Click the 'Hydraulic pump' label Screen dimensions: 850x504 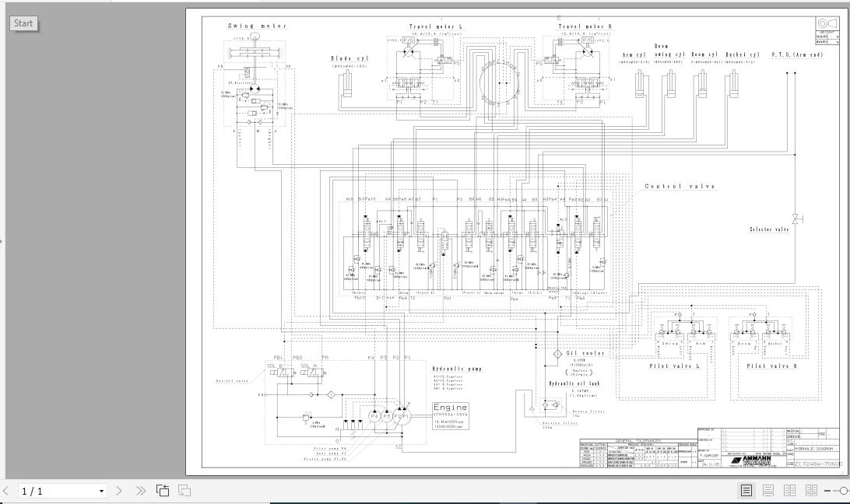pyautogui.click(x=457, y=369)
